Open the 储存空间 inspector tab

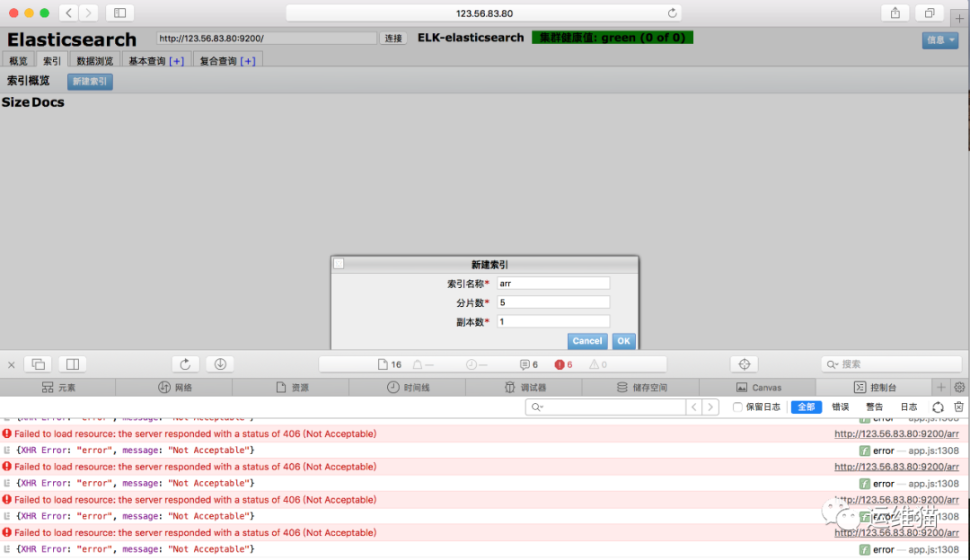pos(641,388)
